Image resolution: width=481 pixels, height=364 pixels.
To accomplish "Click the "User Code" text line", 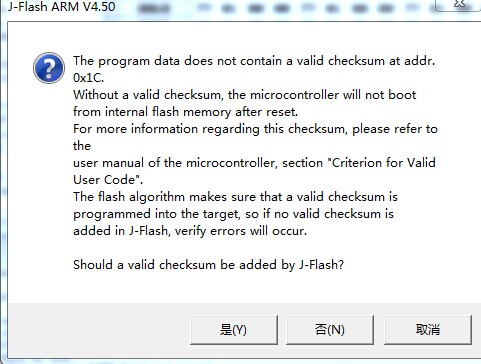I will coord(108,180).
